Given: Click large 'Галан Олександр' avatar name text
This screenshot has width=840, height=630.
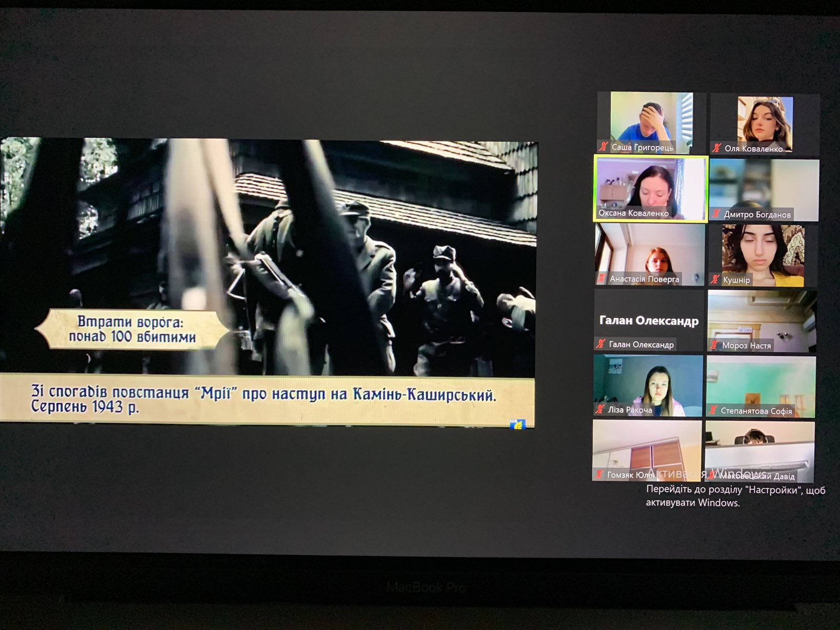Looking at the screenshot, I should click(649, 320).
